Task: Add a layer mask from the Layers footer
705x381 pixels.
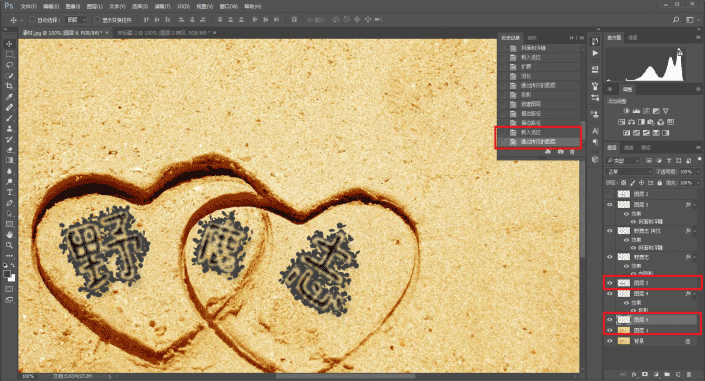Action: click(x=645, y=374)
